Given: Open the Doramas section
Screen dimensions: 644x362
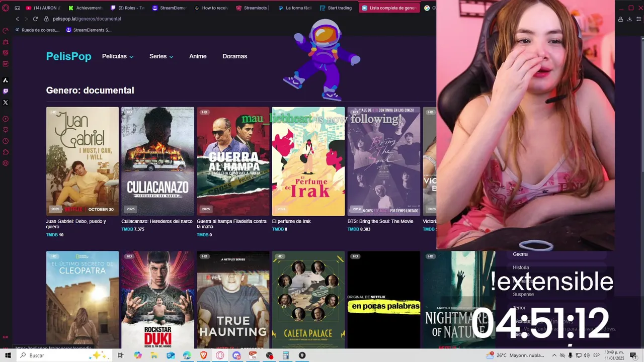Looking at the screenshot, I should [235, 56].
